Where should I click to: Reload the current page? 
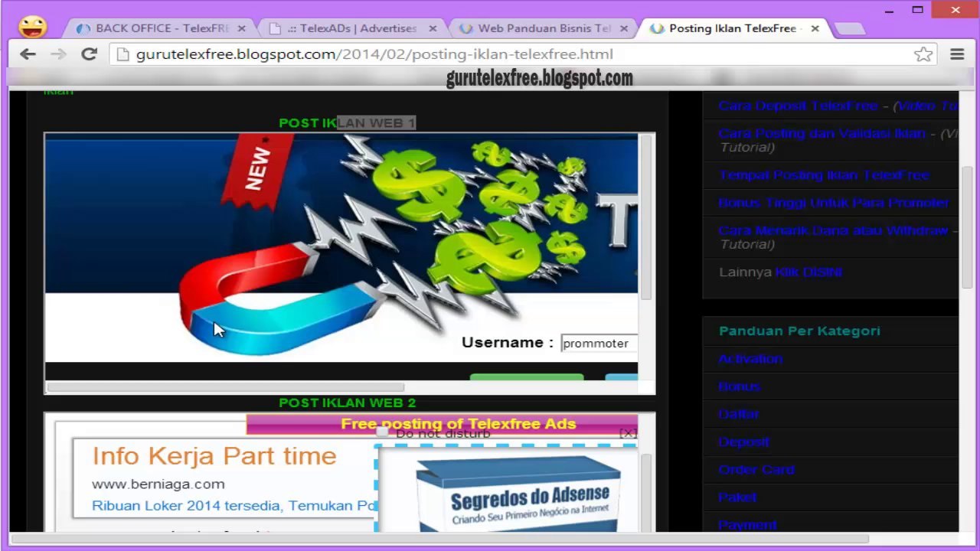pos(89,54)
